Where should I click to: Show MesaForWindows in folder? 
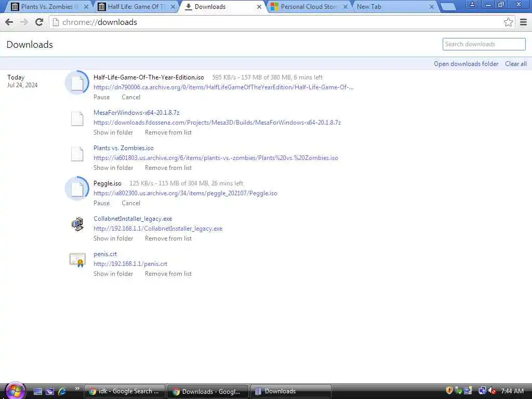click(x=113, y=132)
